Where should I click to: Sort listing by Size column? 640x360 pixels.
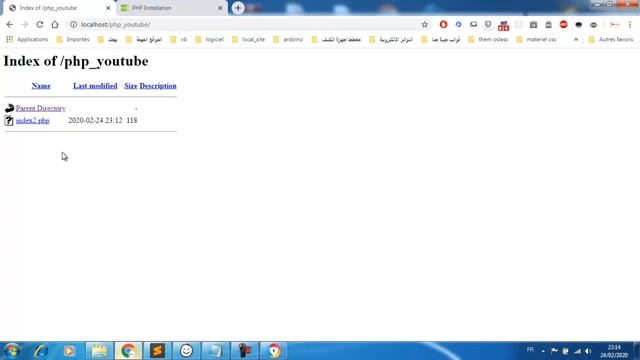click(131, 86)
